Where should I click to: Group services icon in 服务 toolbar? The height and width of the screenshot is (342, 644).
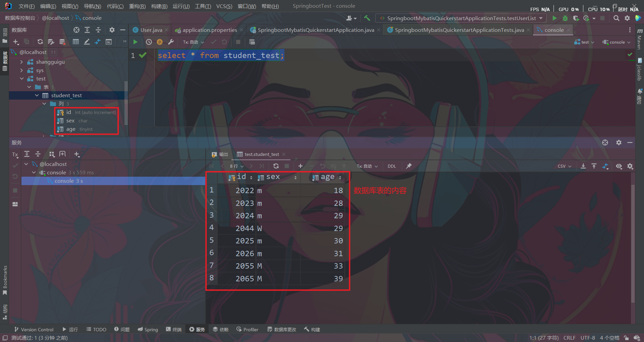(x=52, y=154)
